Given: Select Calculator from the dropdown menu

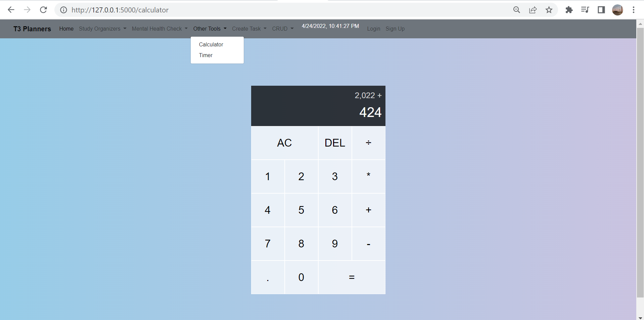Looking at the screenshot, I should click(x=217, y=44).
